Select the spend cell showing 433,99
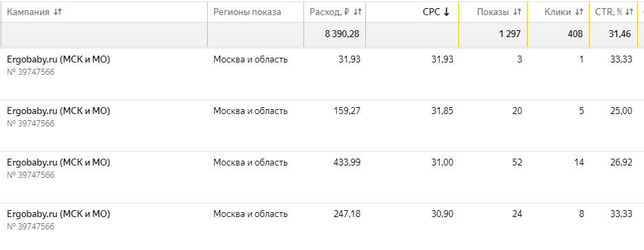 (347, 163)
